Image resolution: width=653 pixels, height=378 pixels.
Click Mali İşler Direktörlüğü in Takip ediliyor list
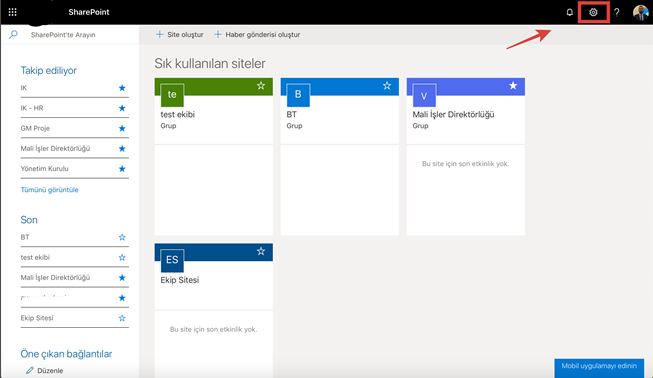[55, 149]
